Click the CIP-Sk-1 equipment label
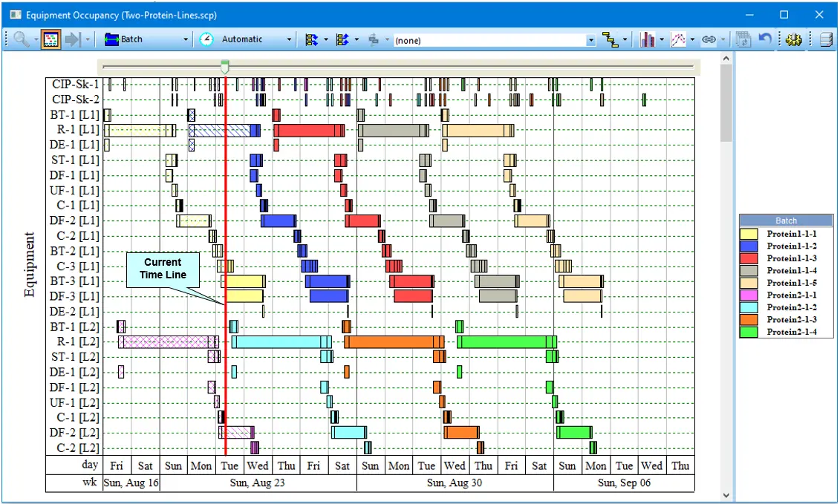The height and width of the screenshot is (504, 840). pos(75,84)
